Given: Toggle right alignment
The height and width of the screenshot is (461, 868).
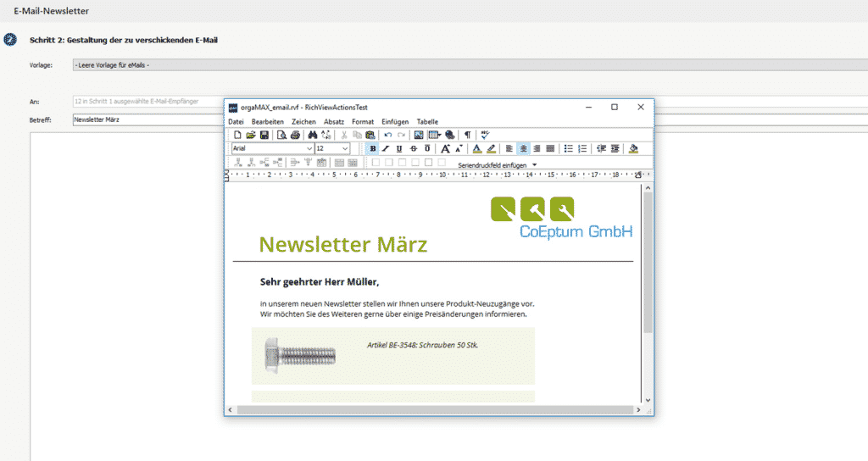Looking at the screenshot, I should [537, 149].
